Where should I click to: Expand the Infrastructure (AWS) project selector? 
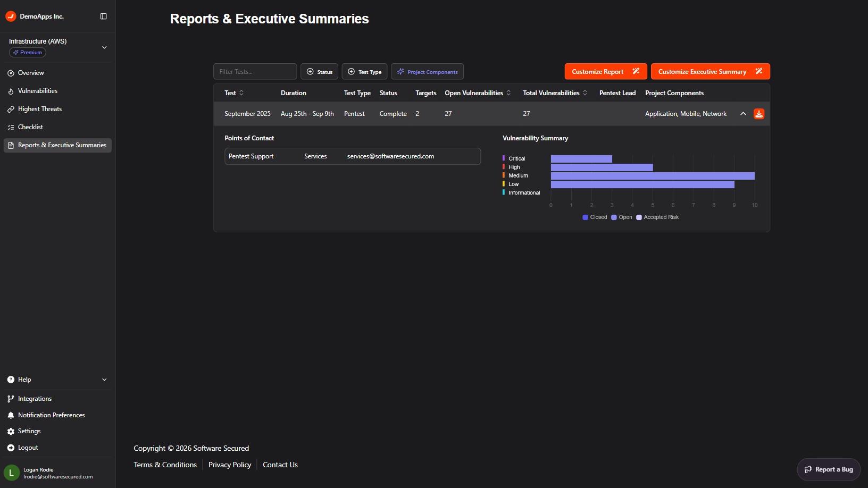coord(104,47)
